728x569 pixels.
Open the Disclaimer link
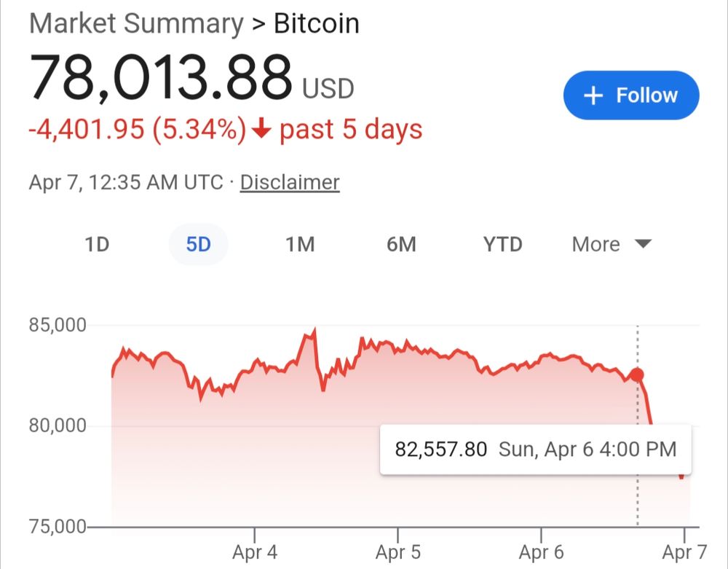coord(289,182)
